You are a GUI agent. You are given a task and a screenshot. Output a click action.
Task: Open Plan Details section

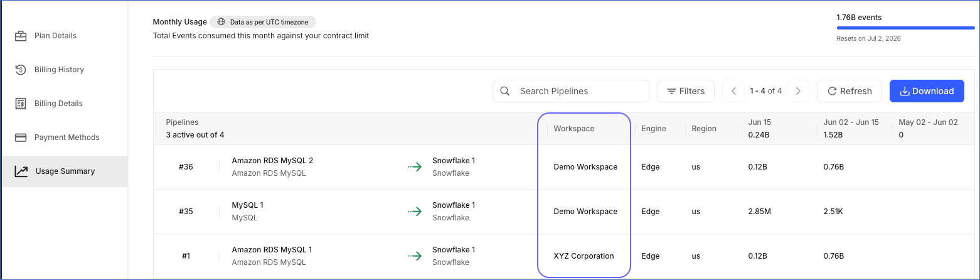tap(64, 36)
